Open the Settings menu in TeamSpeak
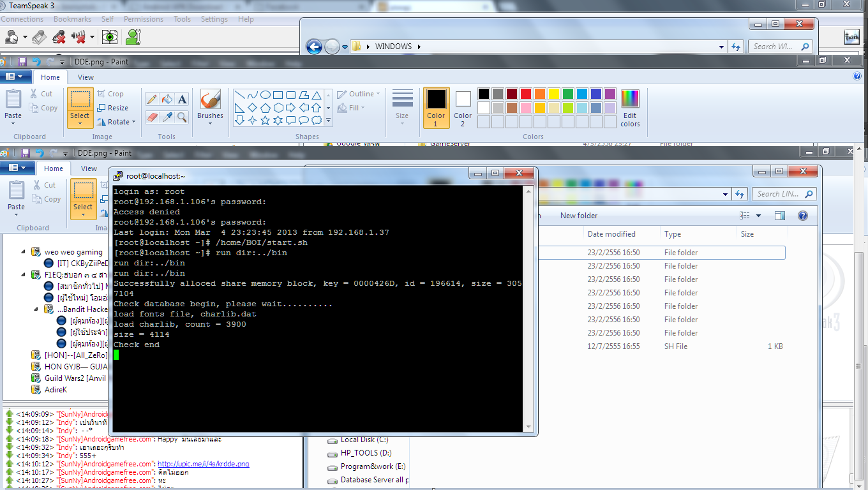 point(214,19)
